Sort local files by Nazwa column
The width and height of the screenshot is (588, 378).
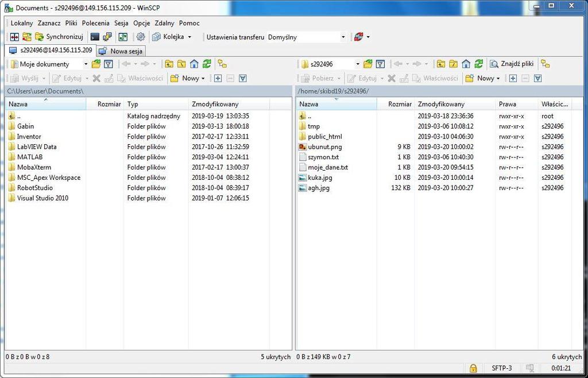[46, 104]
